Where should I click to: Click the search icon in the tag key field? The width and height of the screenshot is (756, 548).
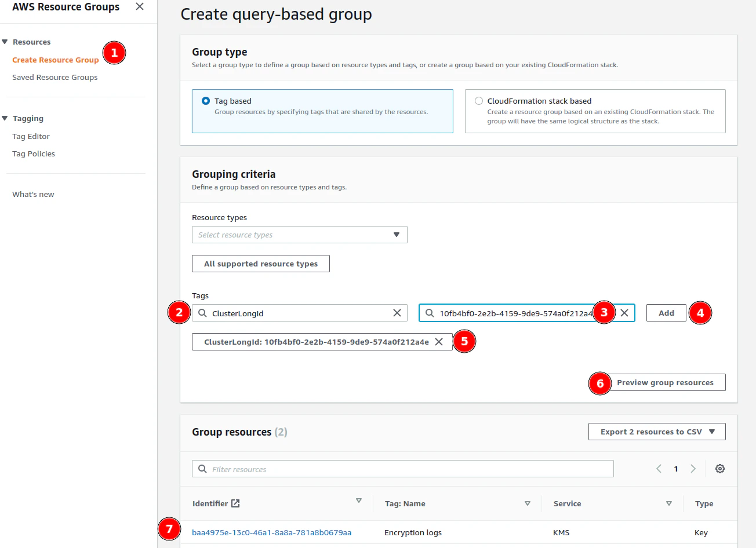coord(202,312)
